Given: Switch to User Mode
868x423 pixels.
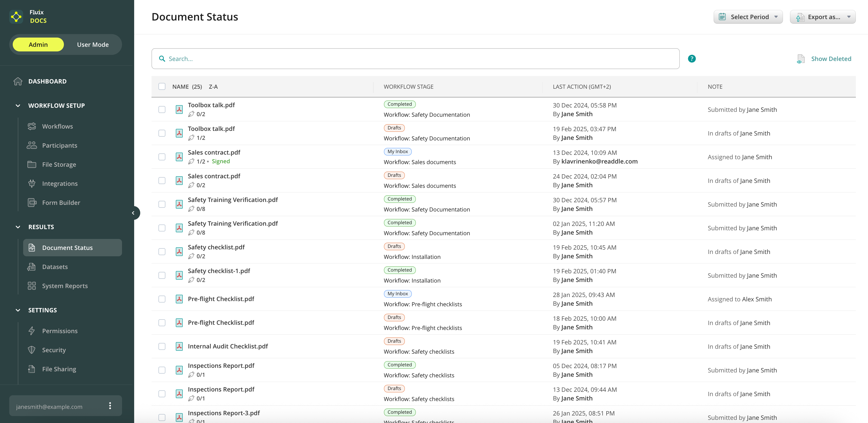Looking at the screenshot, I should (93, 44).
